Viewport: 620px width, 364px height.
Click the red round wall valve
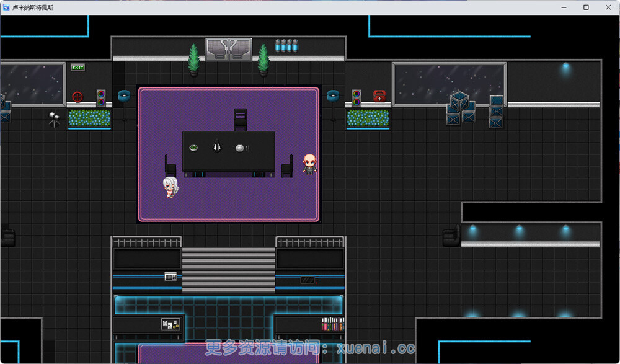click(x=77, y=97)
